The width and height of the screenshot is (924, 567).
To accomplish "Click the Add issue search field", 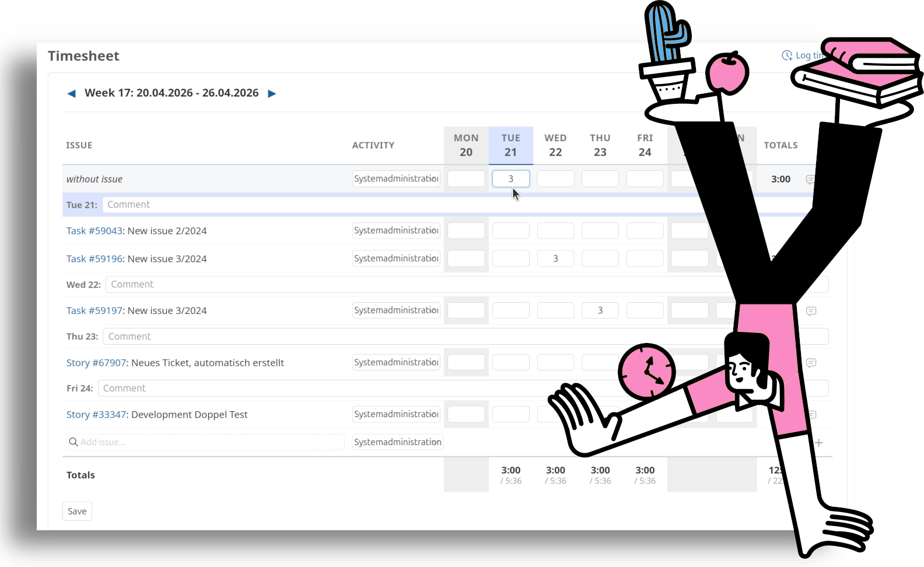I will [205, 442].
